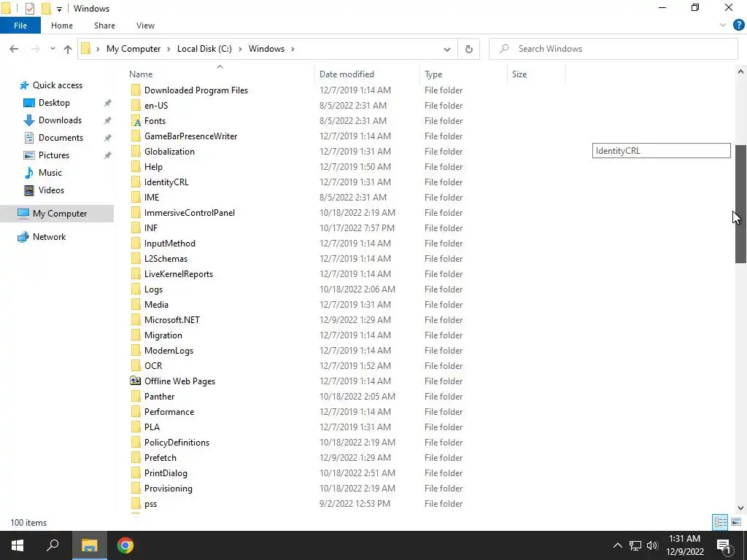This screenshot has height=560, width=747.
Task: Open the recent locations dropdown arrow
Action: (53, 49)
